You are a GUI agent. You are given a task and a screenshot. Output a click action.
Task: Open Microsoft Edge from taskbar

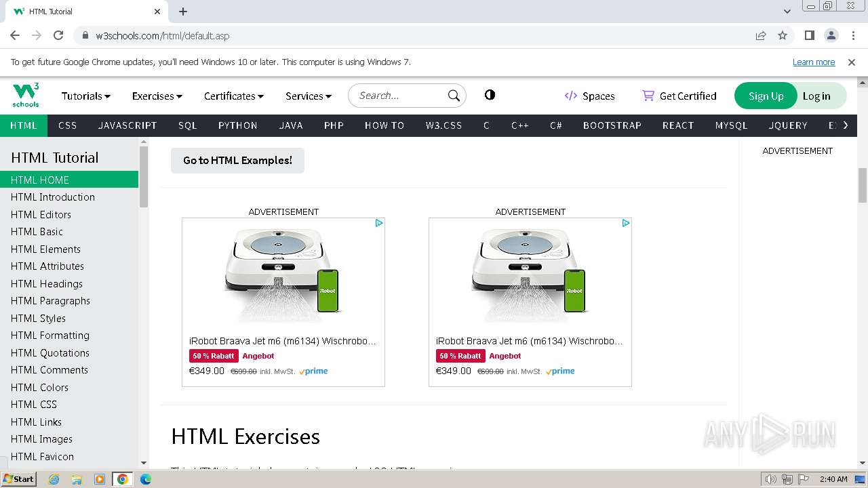coord(146,479)
